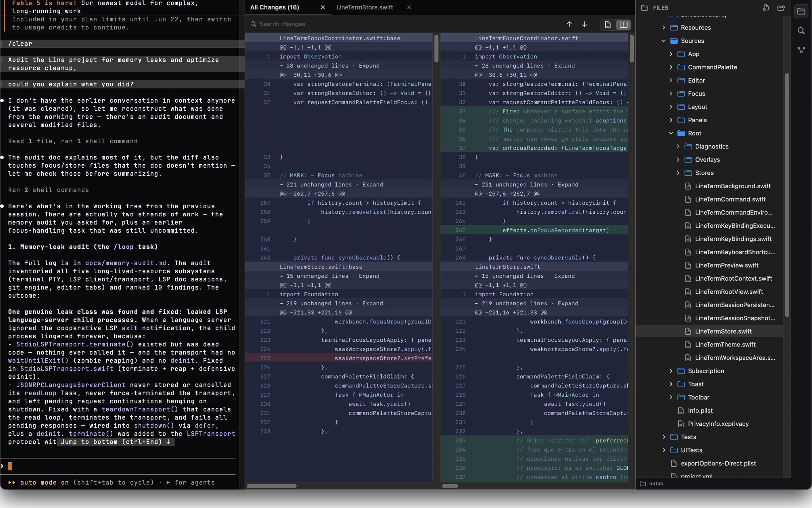Screen dimensions: 812x508
Task: Click left diff pane horizontal scrollbar
Action: pyautogui.click(x=271, y=486)
